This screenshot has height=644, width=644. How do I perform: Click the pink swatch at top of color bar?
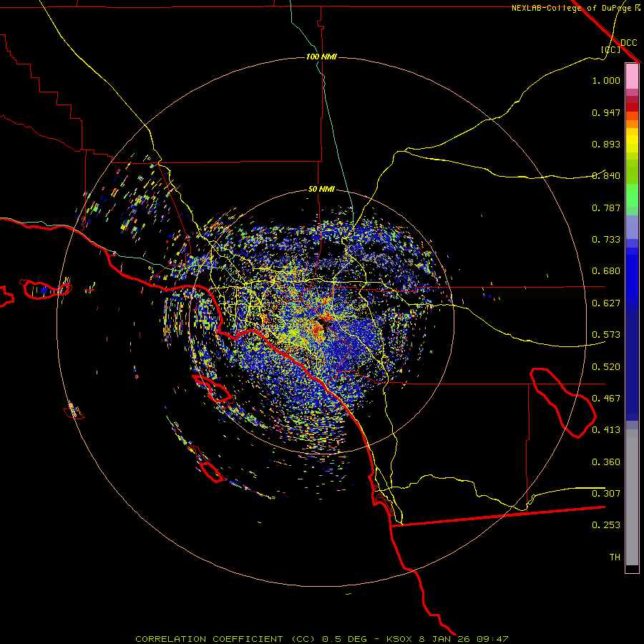point(632,76)
